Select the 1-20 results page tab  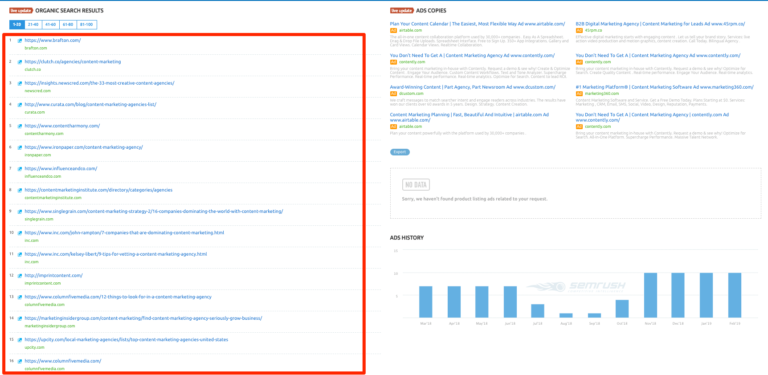[x=17, y=24]
